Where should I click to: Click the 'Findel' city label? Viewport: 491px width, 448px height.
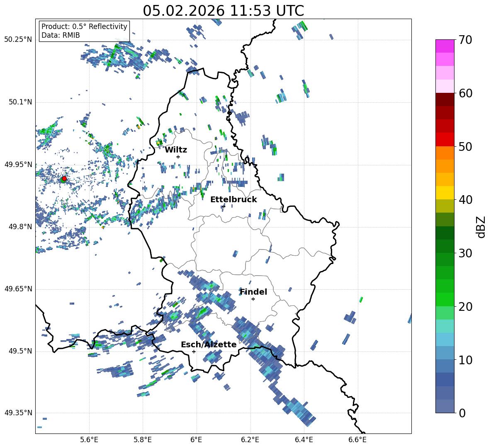(253, 292)
